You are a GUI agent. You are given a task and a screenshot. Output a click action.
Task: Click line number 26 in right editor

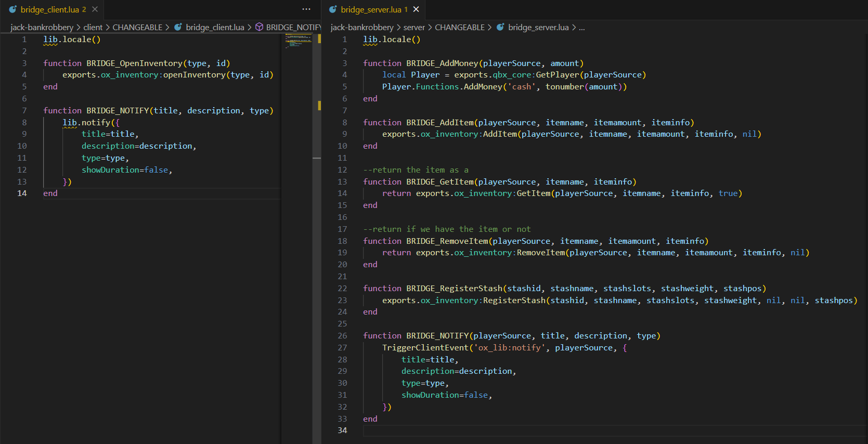coord(342,335)
